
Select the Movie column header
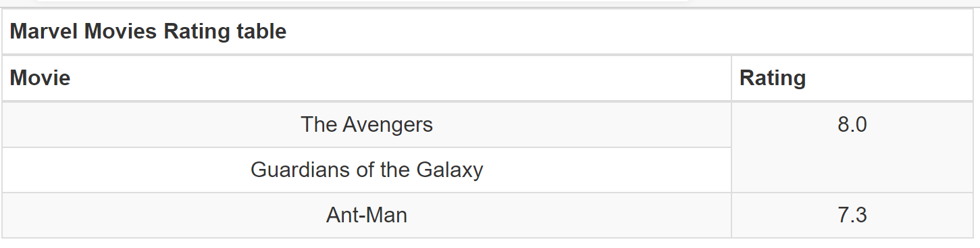367,78
